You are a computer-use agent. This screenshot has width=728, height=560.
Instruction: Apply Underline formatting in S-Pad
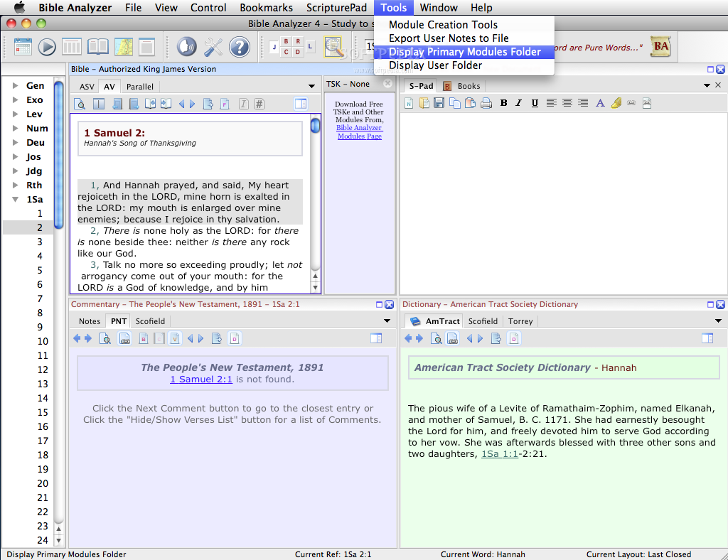point(535,103)
